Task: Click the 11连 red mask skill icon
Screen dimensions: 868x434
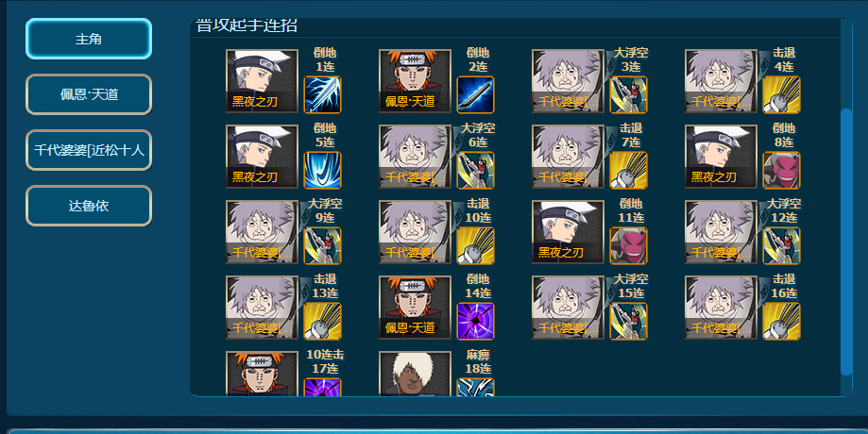Action: pos(628,246)
